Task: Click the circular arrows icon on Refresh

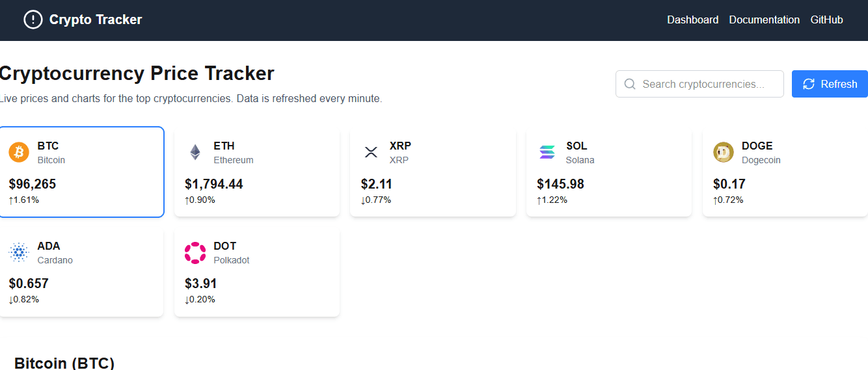Action: (x=809, y=84)
